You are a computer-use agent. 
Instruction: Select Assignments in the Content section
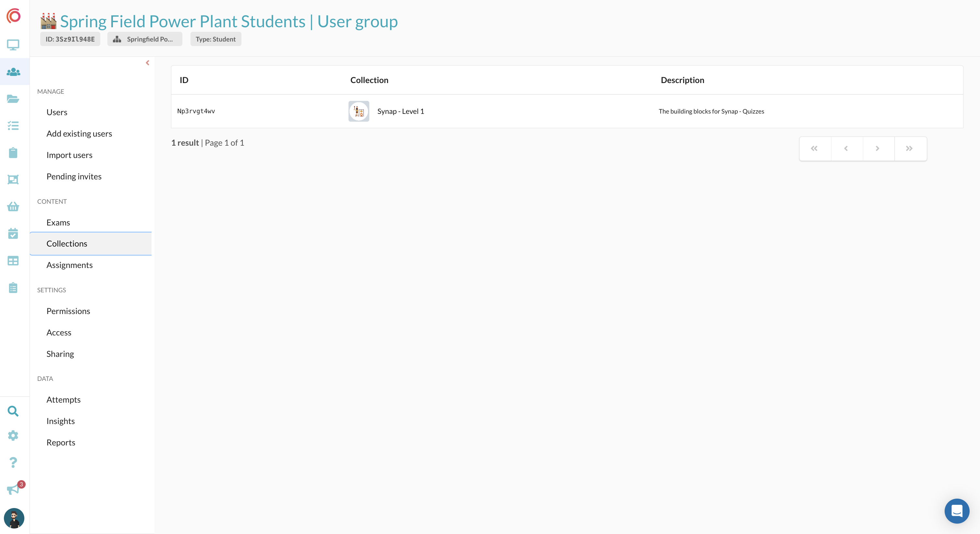(70, 265)
